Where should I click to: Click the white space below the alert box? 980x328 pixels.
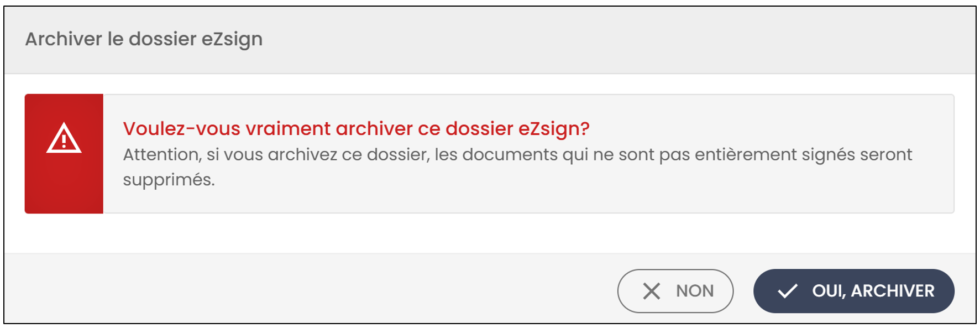click(490, 233)
